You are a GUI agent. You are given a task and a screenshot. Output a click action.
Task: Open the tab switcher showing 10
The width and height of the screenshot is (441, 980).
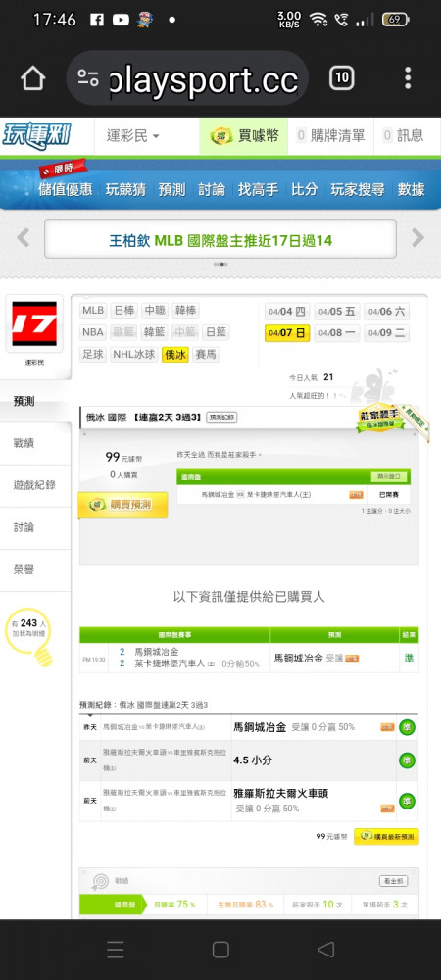(342, 78)
